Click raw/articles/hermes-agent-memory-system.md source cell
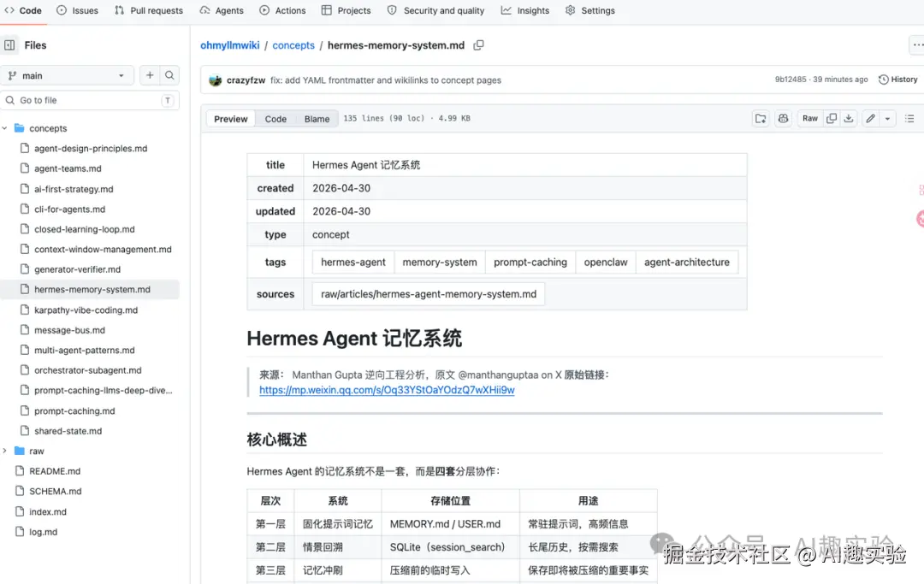 pos(429,294)
